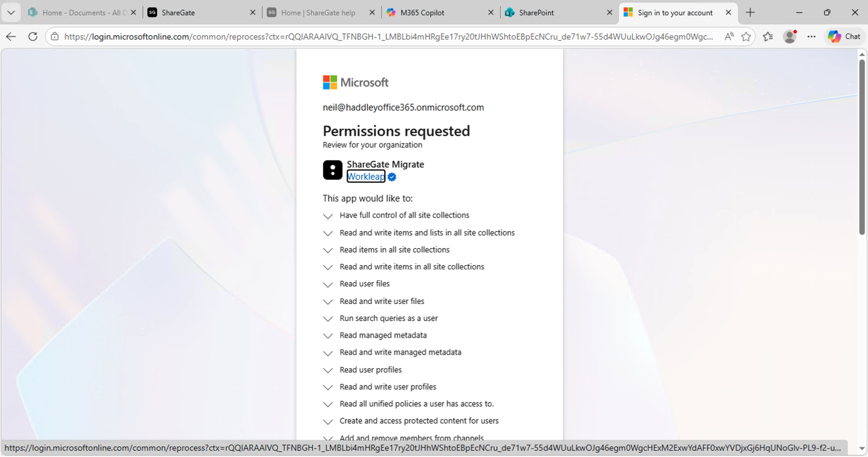Click the verified publisher badge next to Workleap
This screenshot has height=457, width=868.
pos(392,177)
